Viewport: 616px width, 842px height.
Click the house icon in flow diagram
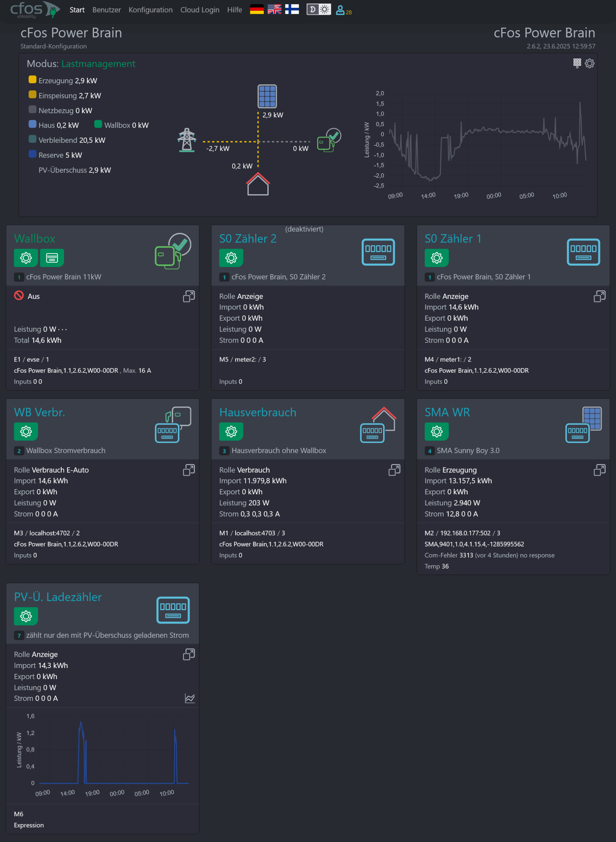[x=258, y=184]
